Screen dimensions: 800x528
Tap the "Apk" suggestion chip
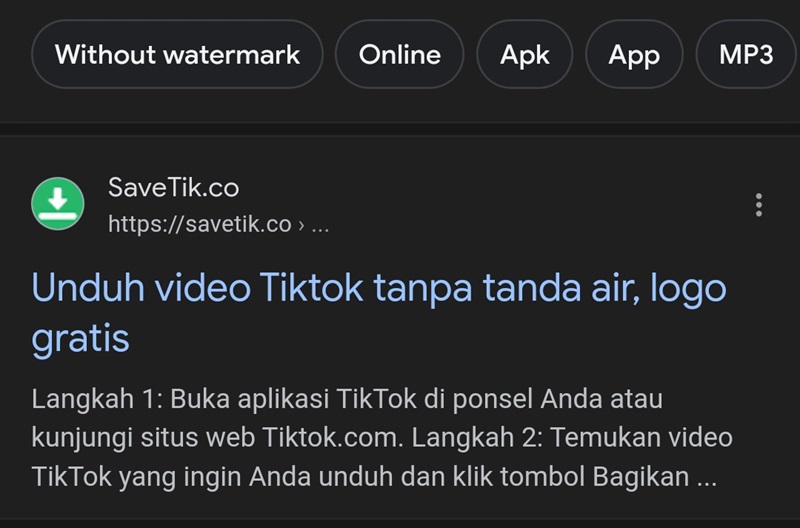point(526,54)
